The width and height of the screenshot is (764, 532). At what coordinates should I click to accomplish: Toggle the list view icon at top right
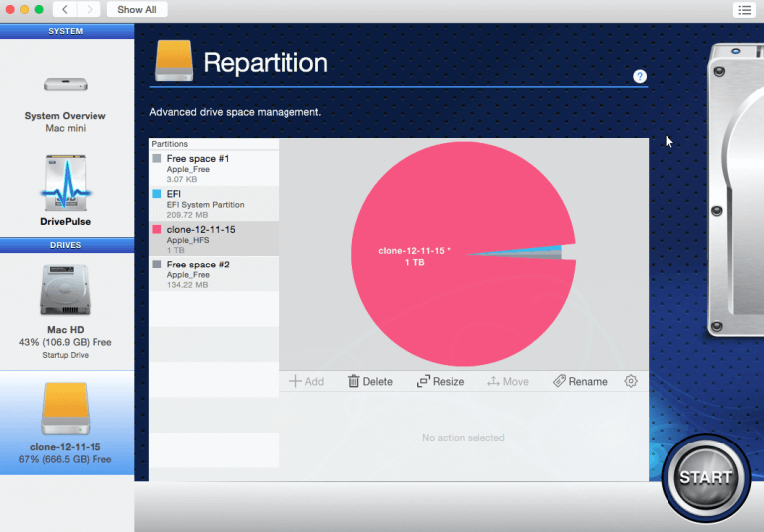pos(744,9)
